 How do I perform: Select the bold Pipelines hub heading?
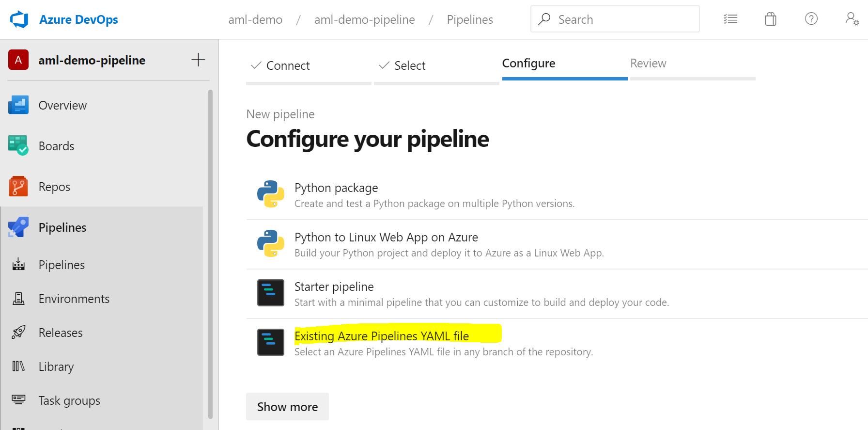(62, 227)
